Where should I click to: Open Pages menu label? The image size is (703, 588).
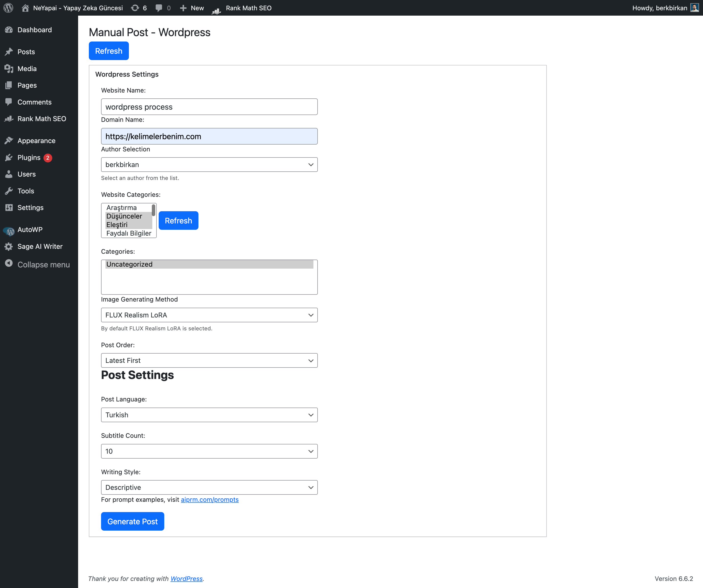coord(27,85)
